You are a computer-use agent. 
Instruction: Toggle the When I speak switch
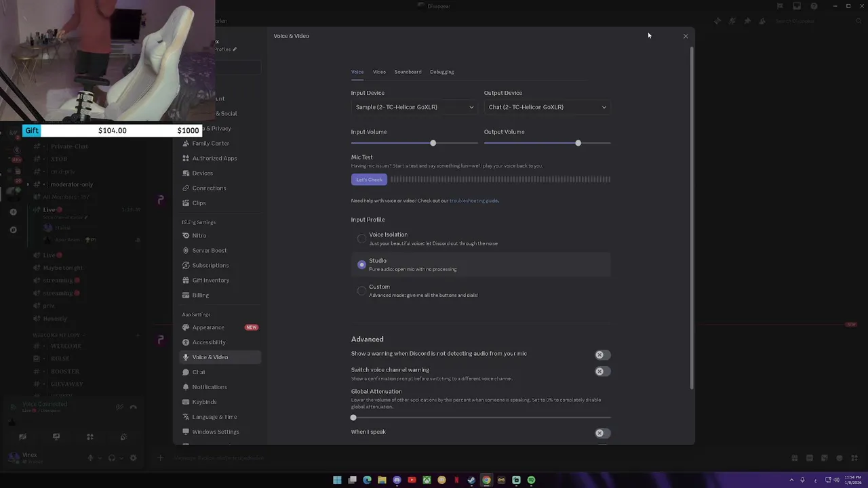(601, 433)
